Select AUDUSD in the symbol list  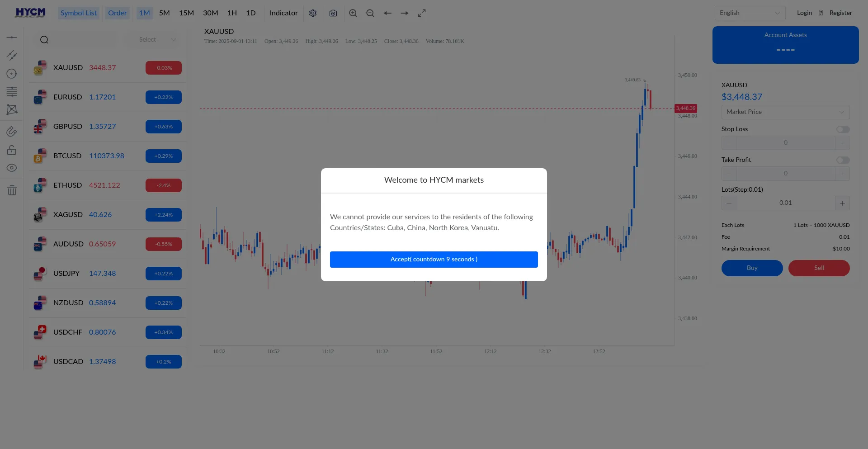click(108, 244)
